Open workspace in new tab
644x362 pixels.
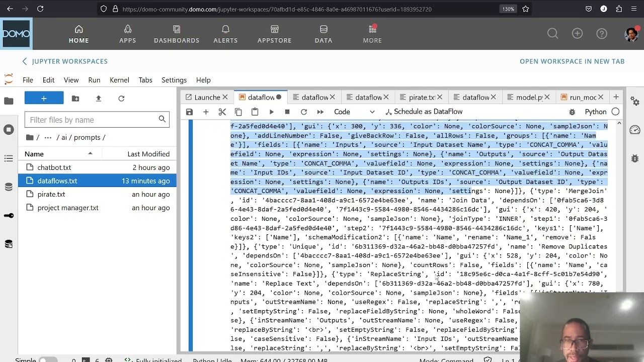pyautogui.click(x=572, y=61)
